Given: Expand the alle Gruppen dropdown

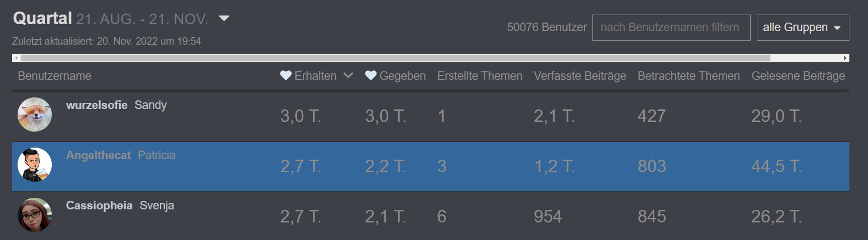Looking at the screenshot, I should coord(803,28).
